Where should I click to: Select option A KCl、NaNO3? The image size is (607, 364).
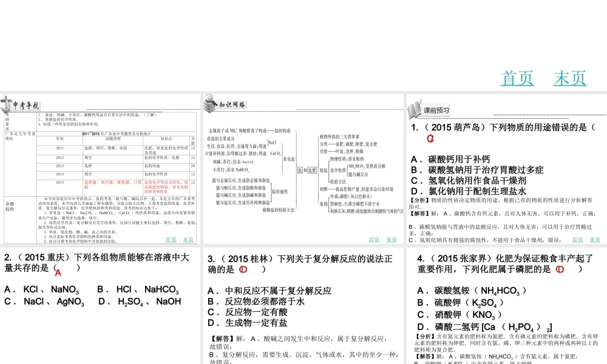(x=41, y=290)
